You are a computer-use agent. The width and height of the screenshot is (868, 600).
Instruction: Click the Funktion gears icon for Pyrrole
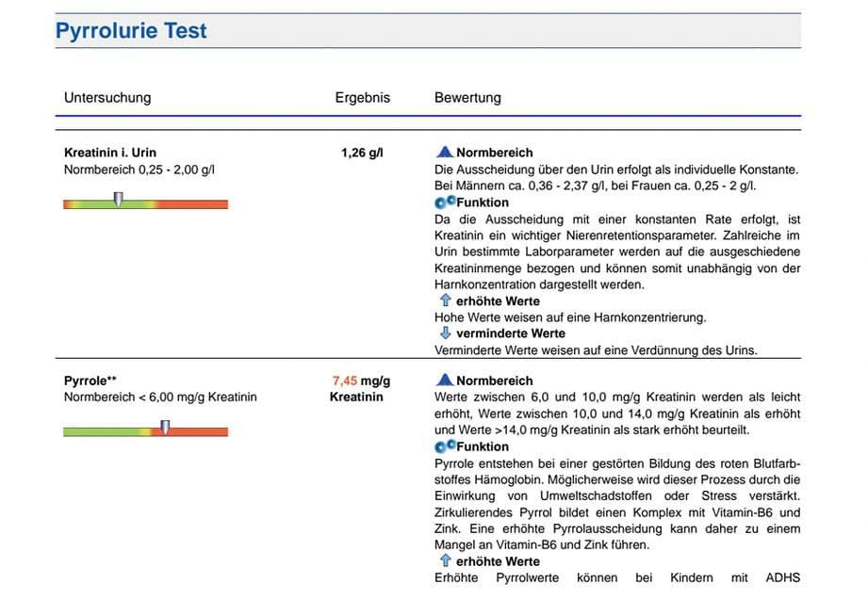pos(445,446)
